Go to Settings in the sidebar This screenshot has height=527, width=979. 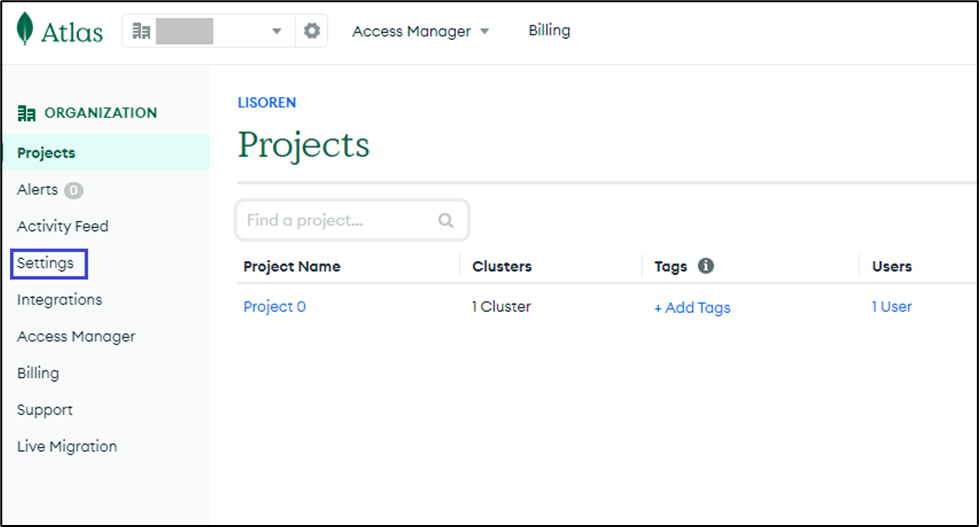click(46, 263)
